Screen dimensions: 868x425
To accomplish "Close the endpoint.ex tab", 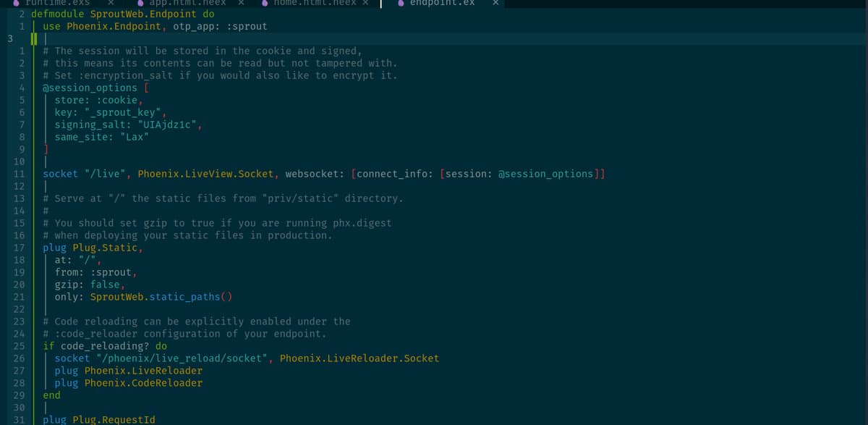I will pyautogui.click(x=495, y=3).
